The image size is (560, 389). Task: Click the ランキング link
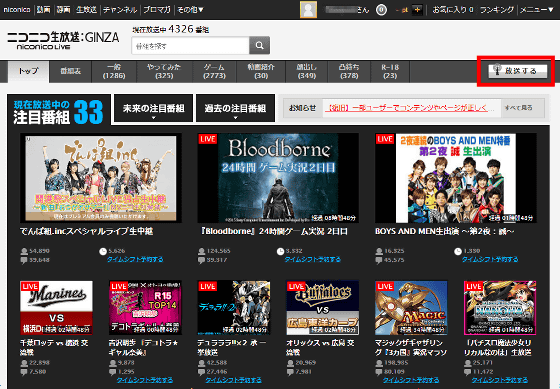pos(497,10)
